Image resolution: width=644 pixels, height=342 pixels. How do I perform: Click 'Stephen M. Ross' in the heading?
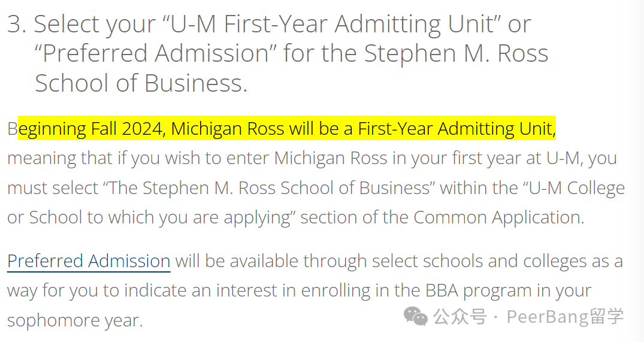tap(456, 53)
